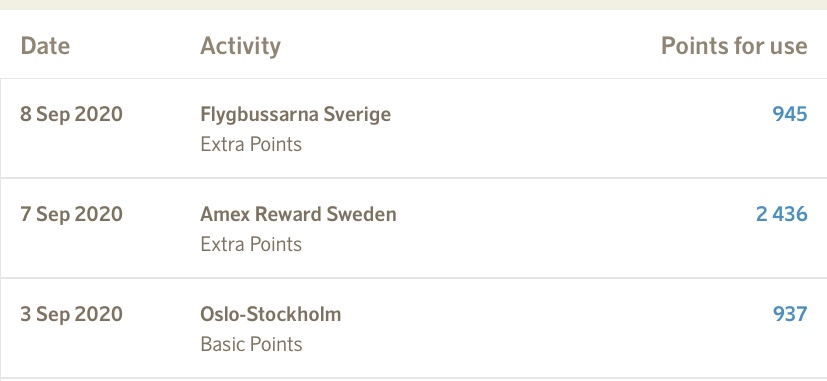Screen dimensions: 827x381
Task: Click the beige bar above the table
Action: (414, 5)
